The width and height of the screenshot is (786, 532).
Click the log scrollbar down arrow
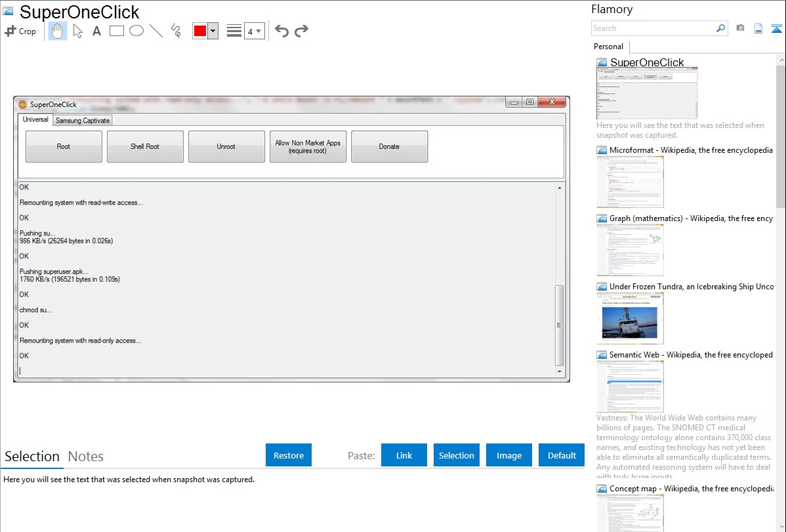(x=560, y=371)
